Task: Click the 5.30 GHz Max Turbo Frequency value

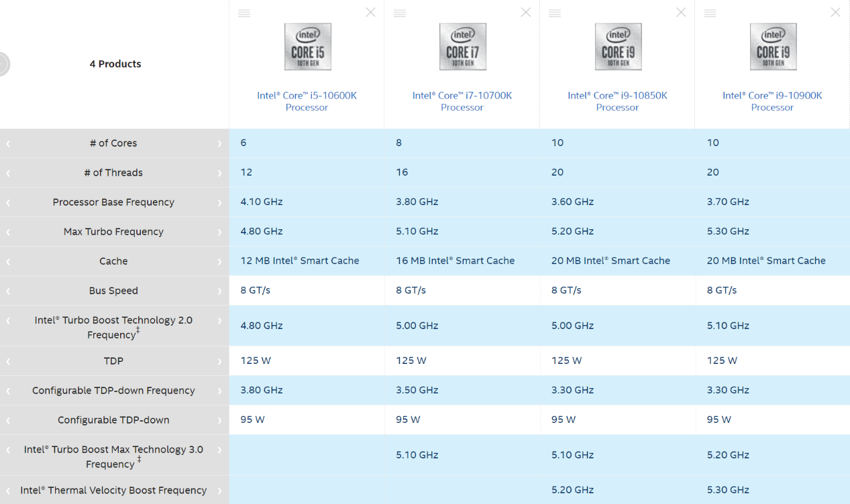Action: 728,231
